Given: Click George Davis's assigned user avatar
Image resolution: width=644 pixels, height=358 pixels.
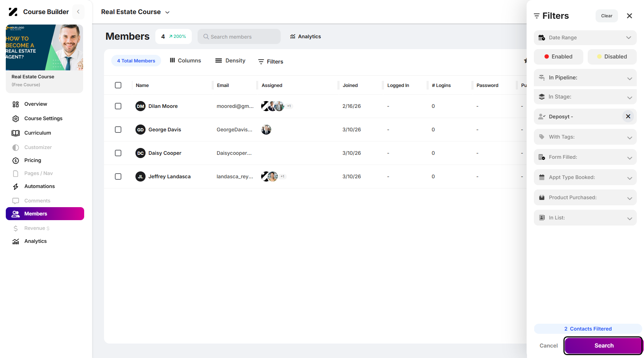Looking at the screenshot, I should [x=266, y=130].
